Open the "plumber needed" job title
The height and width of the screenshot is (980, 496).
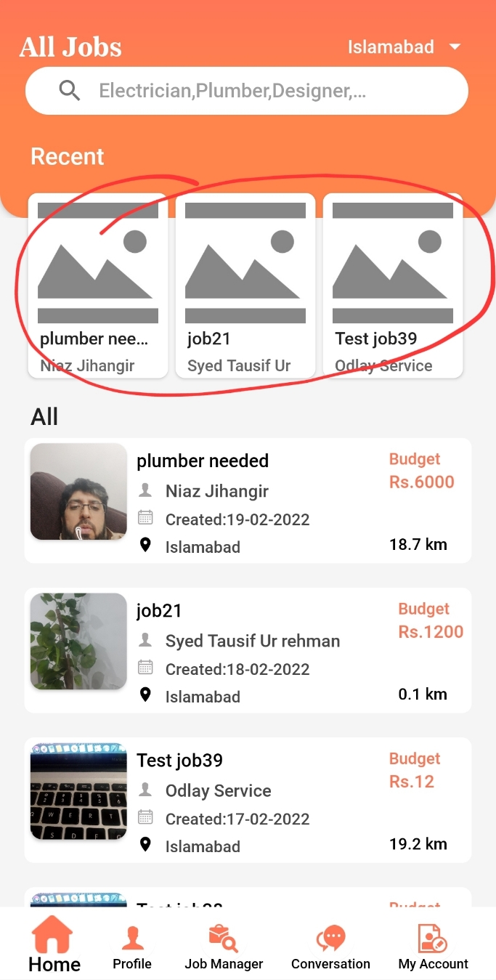click(x=203, y=461)
